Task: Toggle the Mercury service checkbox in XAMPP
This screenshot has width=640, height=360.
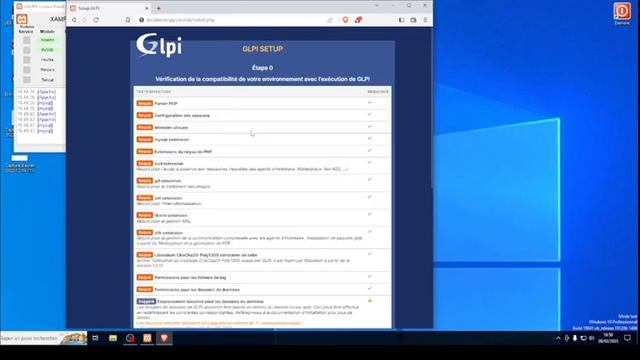Action: (27, 70)
